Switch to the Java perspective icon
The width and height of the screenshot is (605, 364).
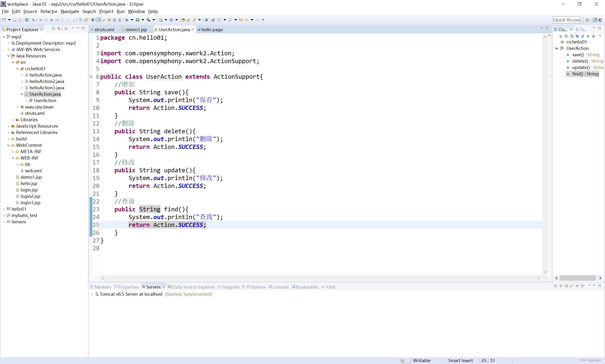click(600, 20)
